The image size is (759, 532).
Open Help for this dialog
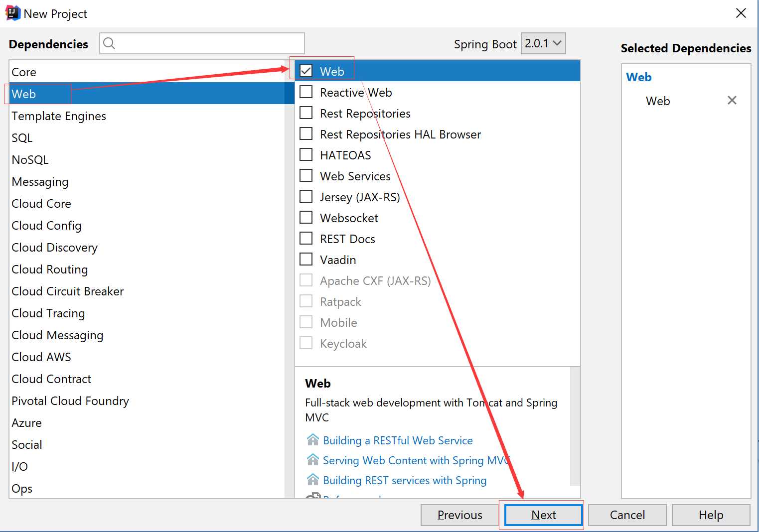[x=711, y=515]
